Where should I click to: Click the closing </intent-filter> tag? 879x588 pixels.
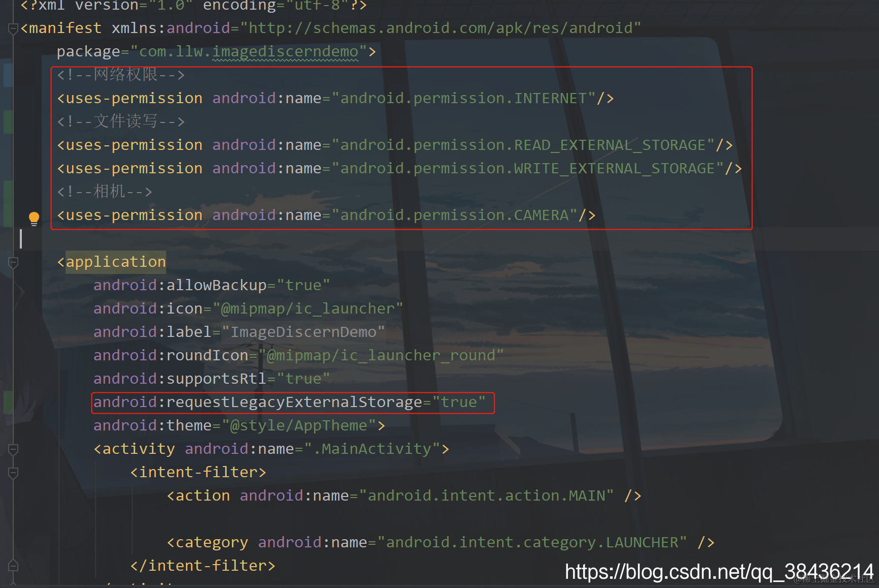click(203, 566)
